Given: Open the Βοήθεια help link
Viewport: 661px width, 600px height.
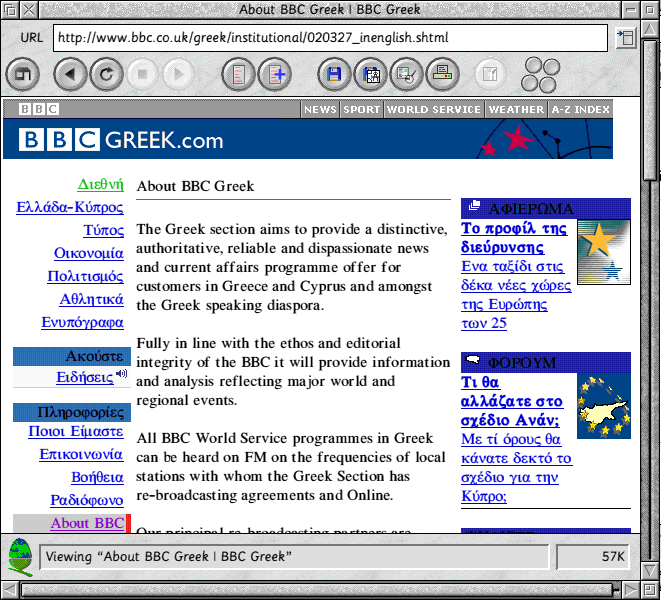Looking at the screenshot, I should click(97, 477).
